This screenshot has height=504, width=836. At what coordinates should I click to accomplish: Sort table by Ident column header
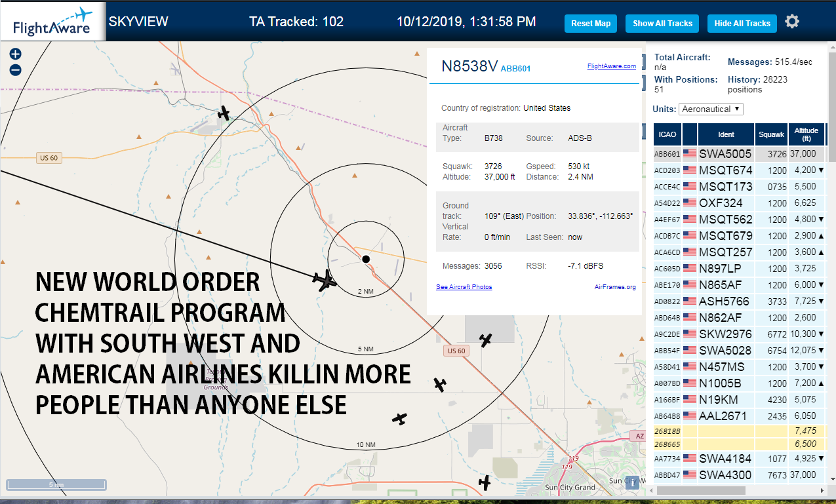(726, 134)
